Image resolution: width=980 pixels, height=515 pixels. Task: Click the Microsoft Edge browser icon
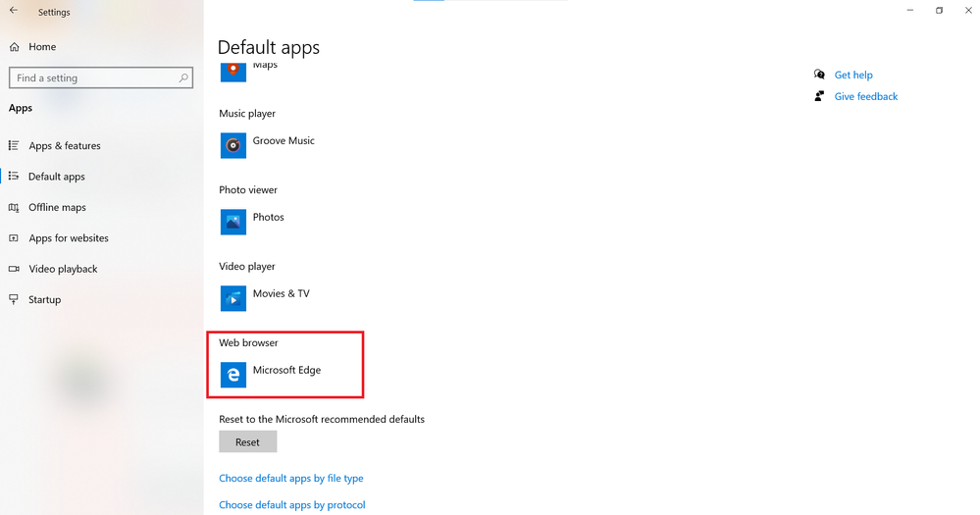pos(233,375)
